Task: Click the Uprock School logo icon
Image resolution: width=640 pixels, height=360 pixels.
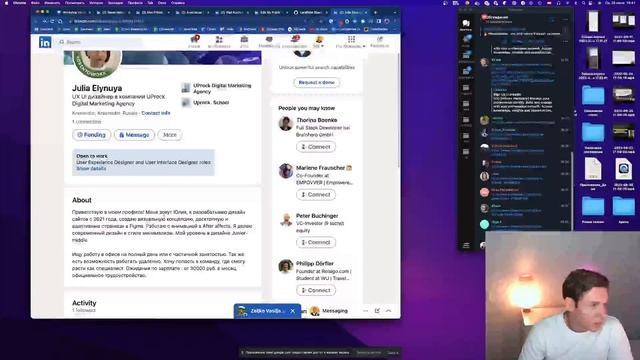Action: (x=186, y=102)
